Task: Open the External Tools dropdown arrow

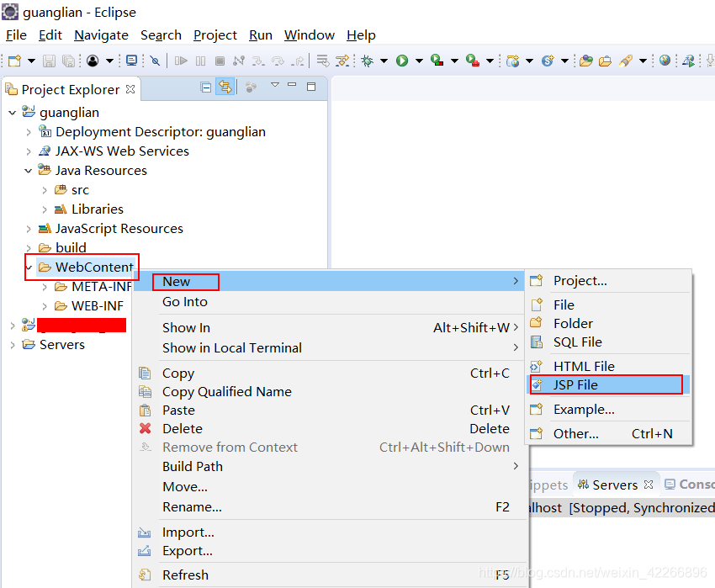Action: [x=490, y=61]
